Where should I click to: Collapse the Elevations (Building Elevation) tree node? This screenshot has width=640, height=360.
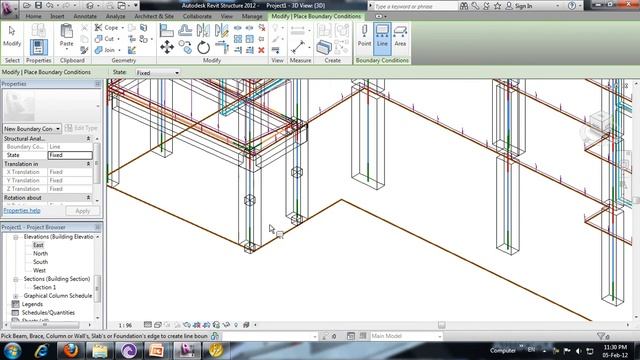point(16,237)
